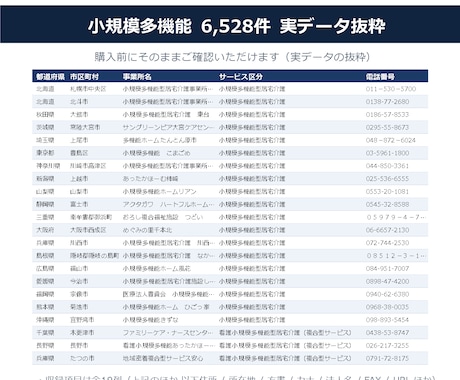Viewport: 460px width, 380px height.
Task: Click the facility name めぐみの里千本北
Action: (x=147, y=230)
